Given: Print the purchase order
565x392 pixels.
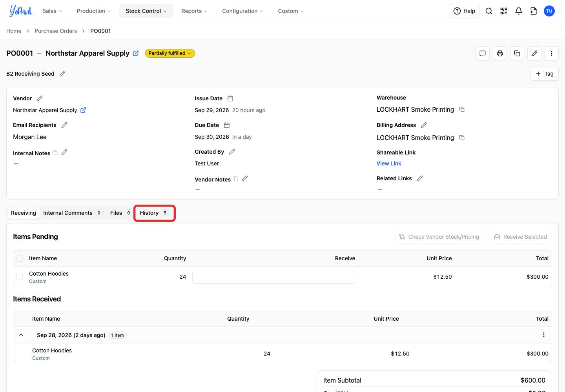Looking at the screenshot, I should coord(500,53).
